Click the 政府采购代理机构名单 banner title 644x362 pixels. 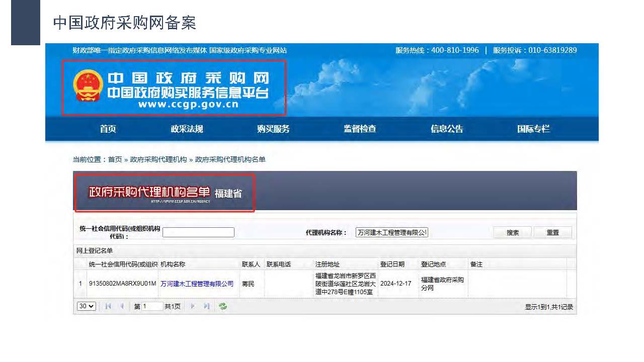pyautogui.click(x=149, y=193)
